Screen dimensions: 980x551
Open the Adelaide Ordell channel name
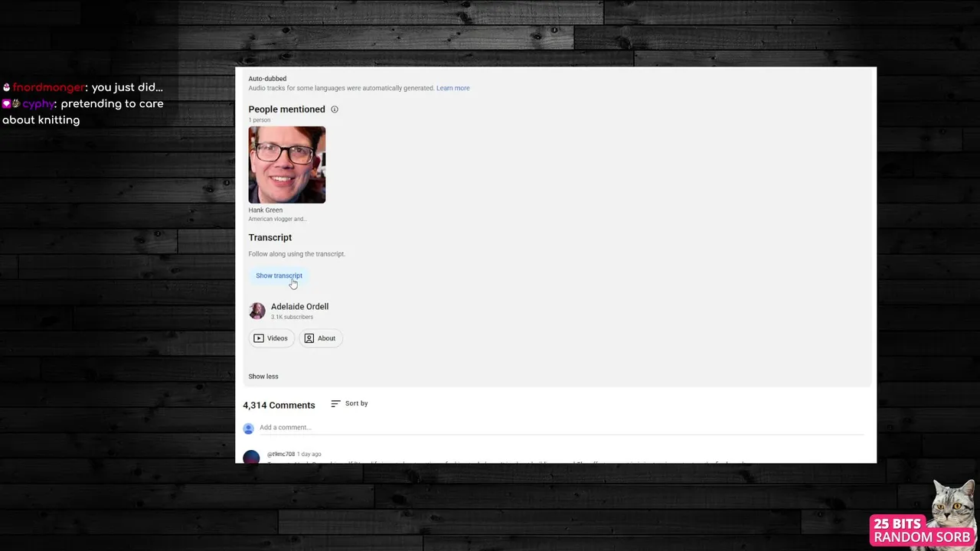299,306
